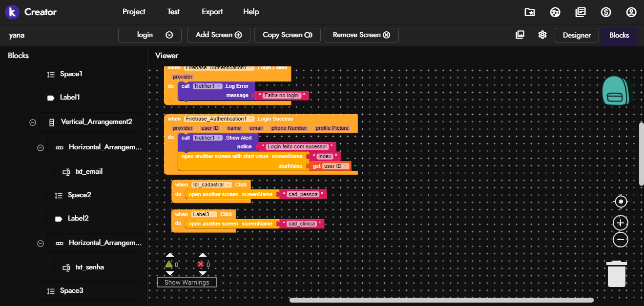
Task: Click the 'email' parameter in Login Success block
Action: click(x=256, y=128)
